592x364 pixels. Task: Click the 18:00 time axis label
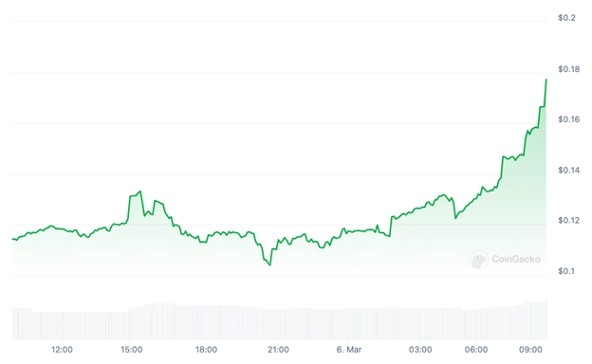(206, 350)
